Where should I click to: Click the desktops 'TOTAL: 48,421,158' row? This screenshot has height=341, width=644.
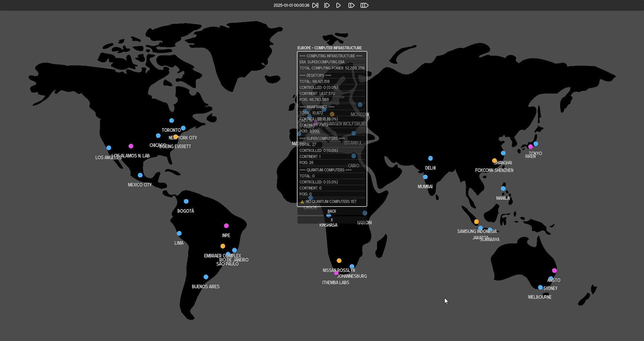(x=315, y=81)
